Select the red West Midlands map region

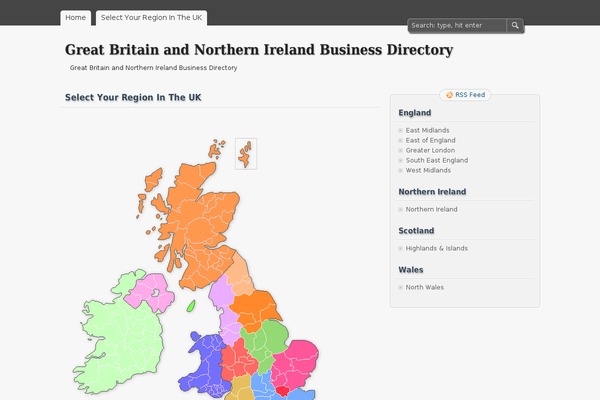point(237,360)
